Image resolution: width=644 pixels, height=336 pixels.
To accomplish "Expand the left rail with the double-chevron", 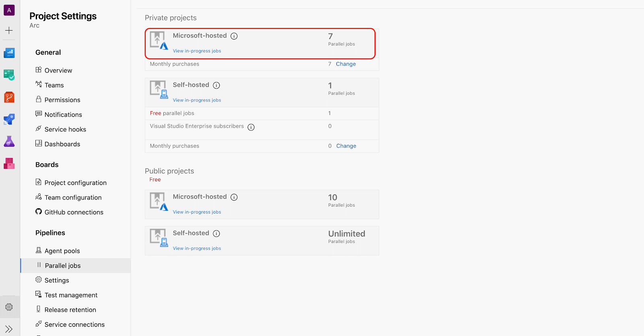I will [x=9, y=329].
